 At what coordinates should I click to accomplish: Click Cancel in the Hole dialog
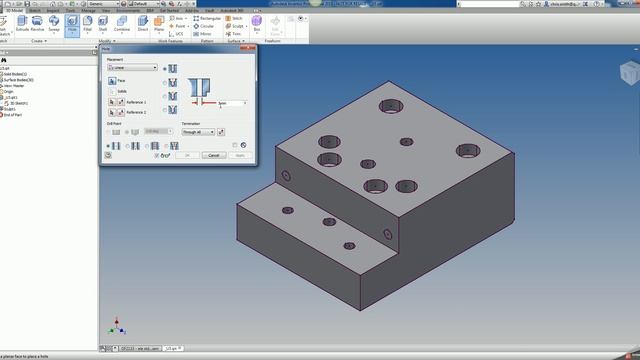[x=214, y=156]
